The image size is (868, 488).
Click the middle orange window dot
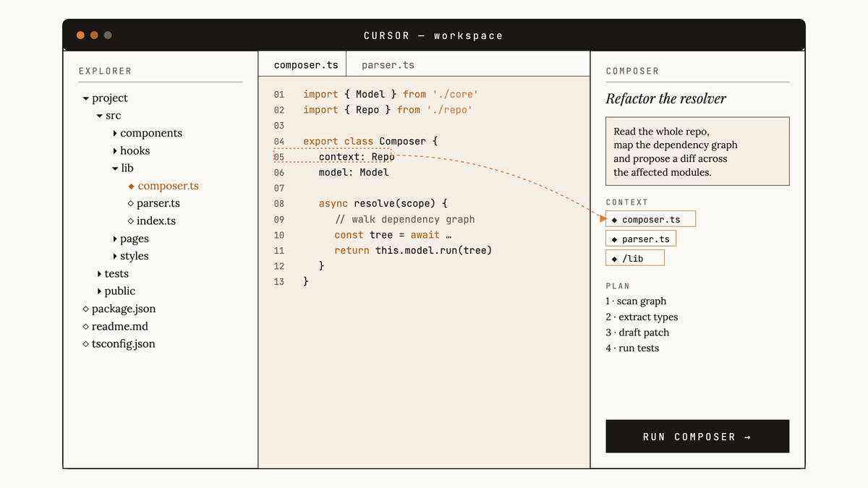pyautogui.click(x=94, y=35)
